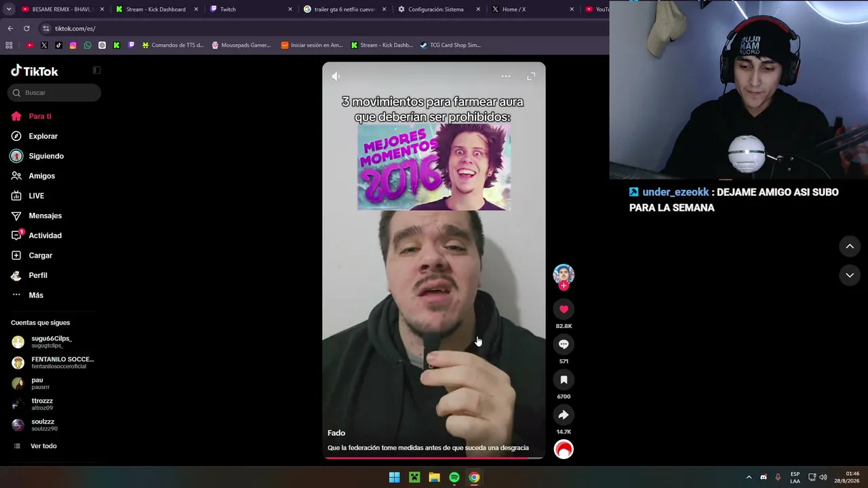Open the spinning sound disc at bottom right

(x=564, y=449)
